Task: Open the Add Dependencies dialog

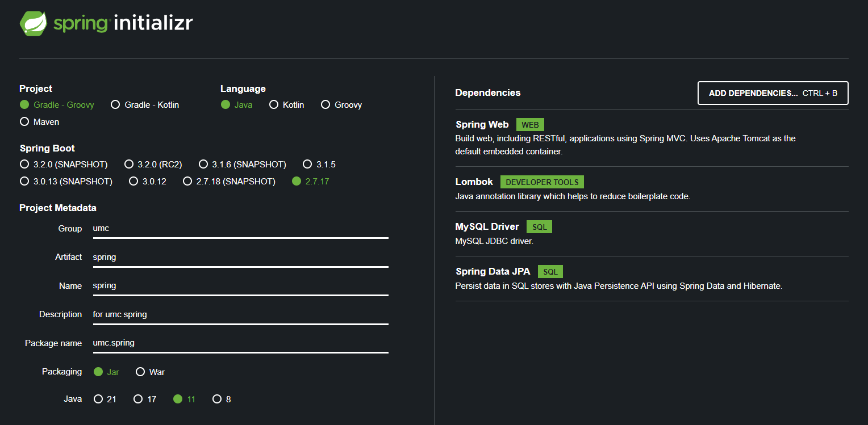Action: pos(773,93)
